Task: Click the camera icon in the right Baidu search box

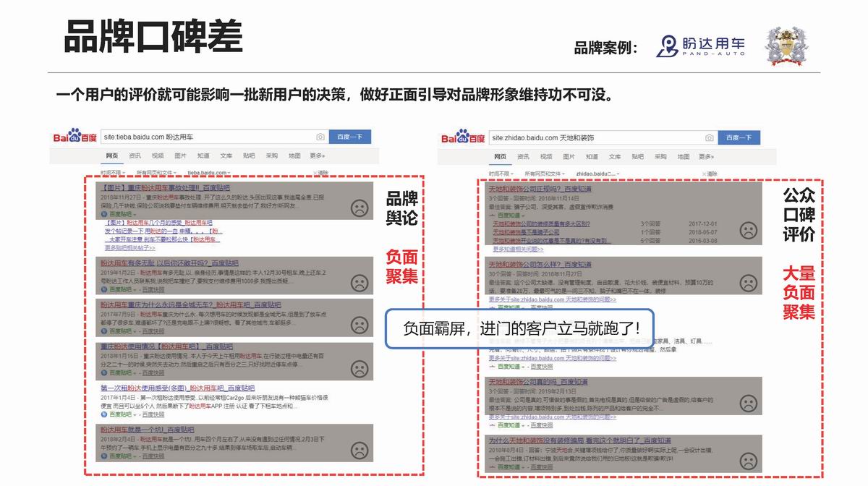Action: click(x=709, y=137)
